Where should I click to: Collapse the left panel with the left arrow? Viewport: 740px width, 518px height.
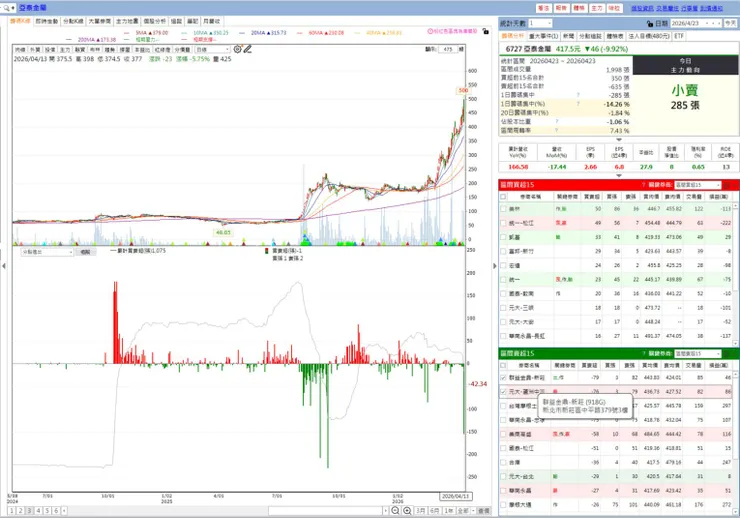click(x=4, y=266)
